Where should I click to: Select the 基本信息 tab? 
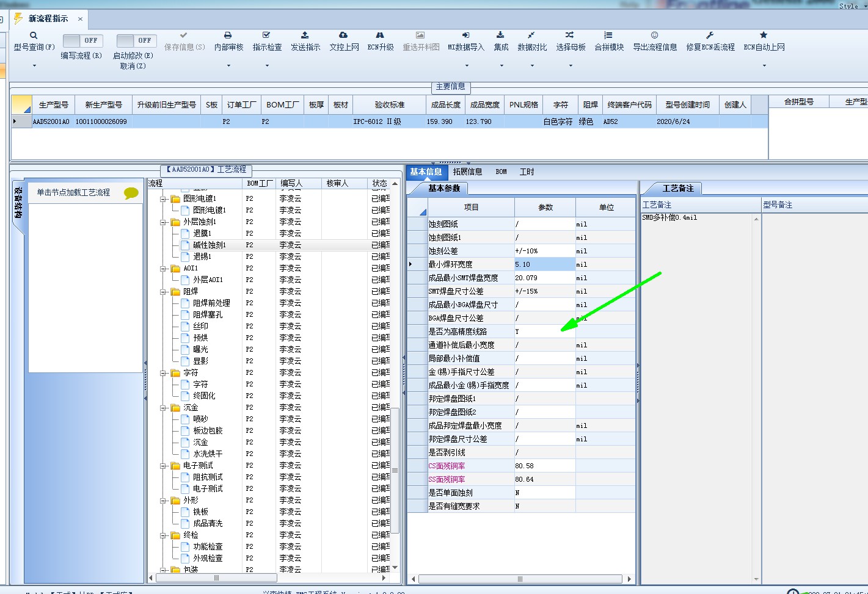(x=426, y=172)
